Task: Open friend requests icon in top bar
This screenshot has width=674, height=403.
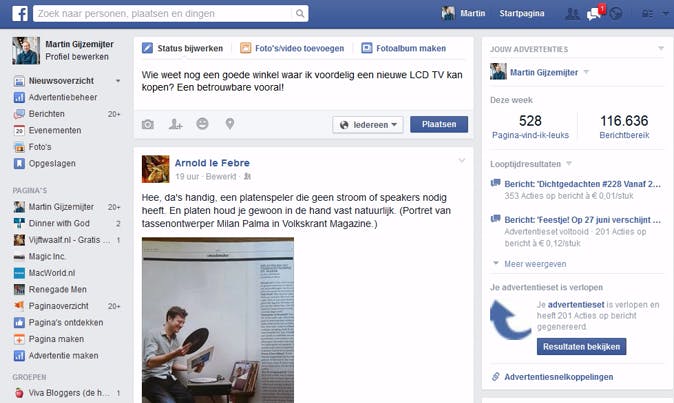Action: 572,14
